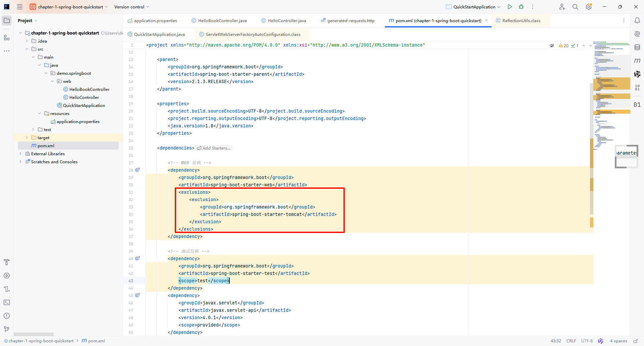The width and height of the screenshot is (644, 346).
Task: Open Notifications bell icon
Action: tap(637, 20)
